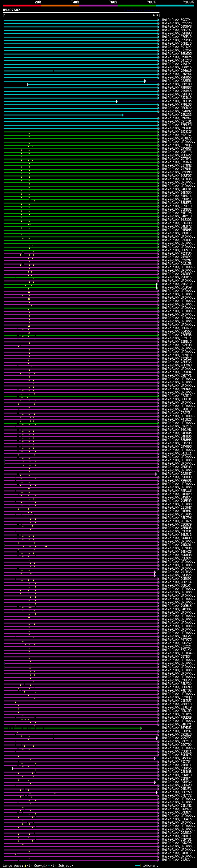The width and height of the screenshot is (197, 868).
Task: Select the AV427687 query title
Action: [11, 10]
